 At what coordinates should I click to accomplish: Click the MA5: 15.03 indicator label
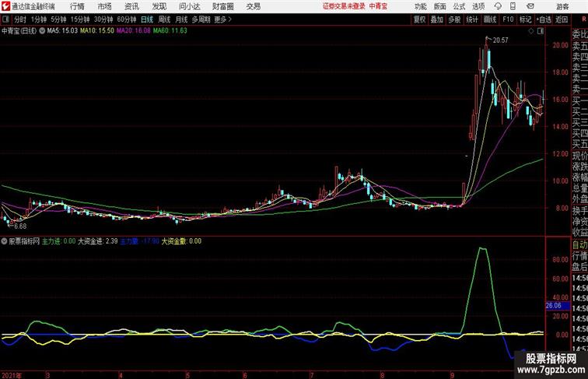[x=62, y=31]
